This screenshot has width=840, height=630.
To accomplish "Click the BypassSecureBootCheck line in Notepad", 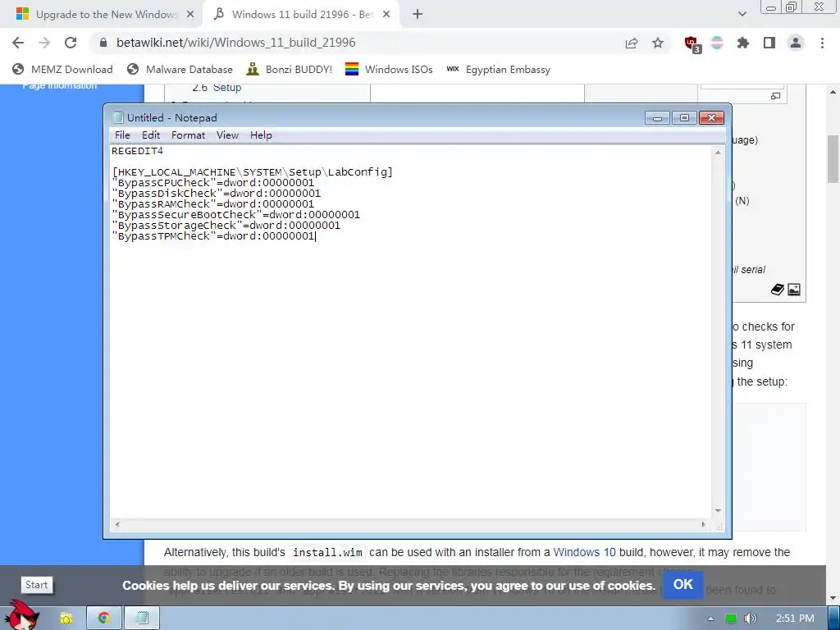I will (x=235, y=215).
